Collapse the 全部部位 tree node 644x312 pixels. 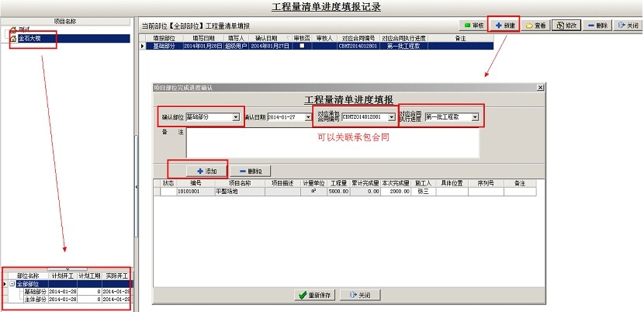(11, 284)
